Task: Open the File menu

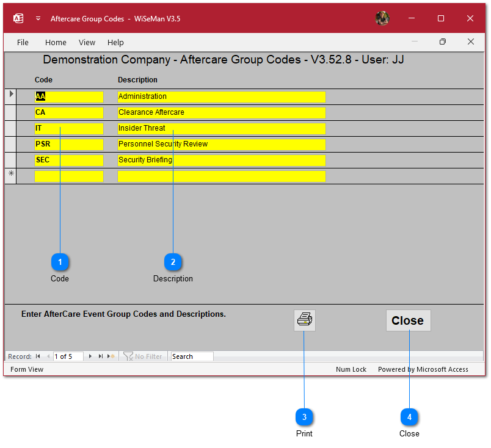Action: click(x=23, y=42)
